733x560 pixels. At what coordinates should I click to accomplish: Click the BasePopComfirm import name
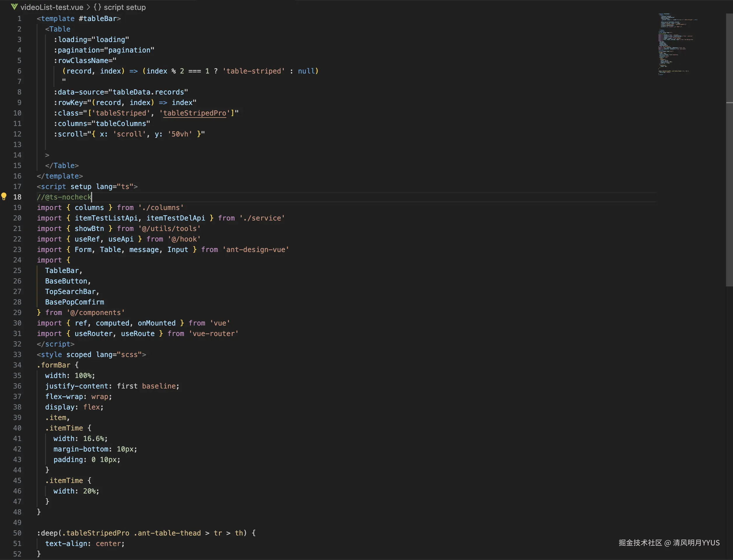pyautogui.click(x=75, y=302)
